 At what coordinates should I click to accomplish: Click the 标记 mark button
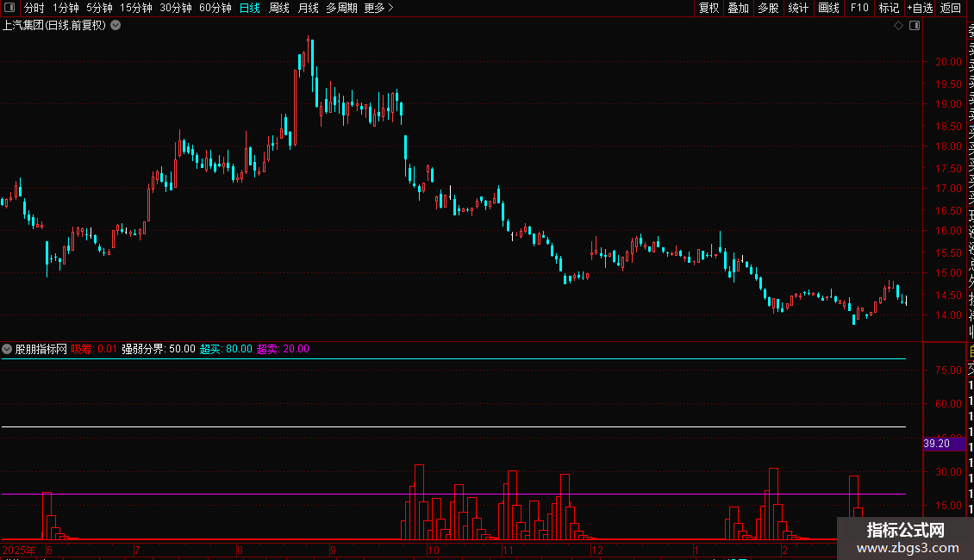point(889,8)
